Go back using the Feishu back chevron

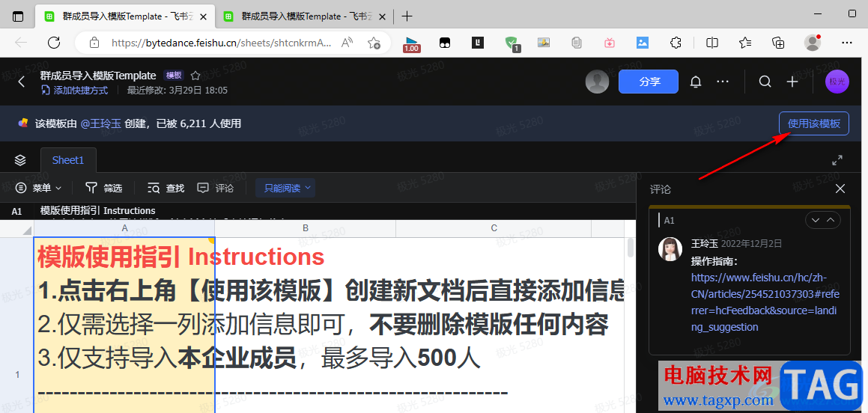(21, 82)
